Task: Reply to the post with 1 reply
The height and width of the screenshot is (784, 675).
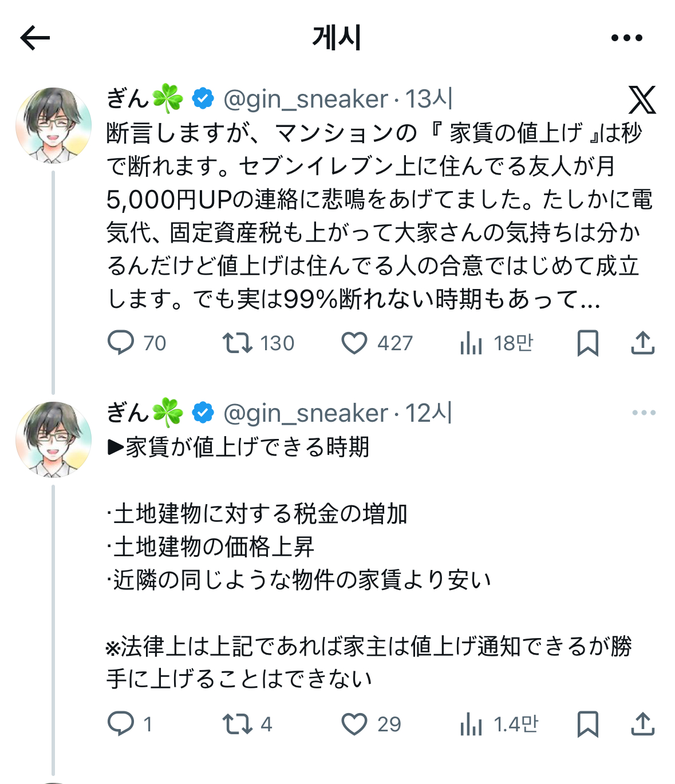Action: [121, 724]
